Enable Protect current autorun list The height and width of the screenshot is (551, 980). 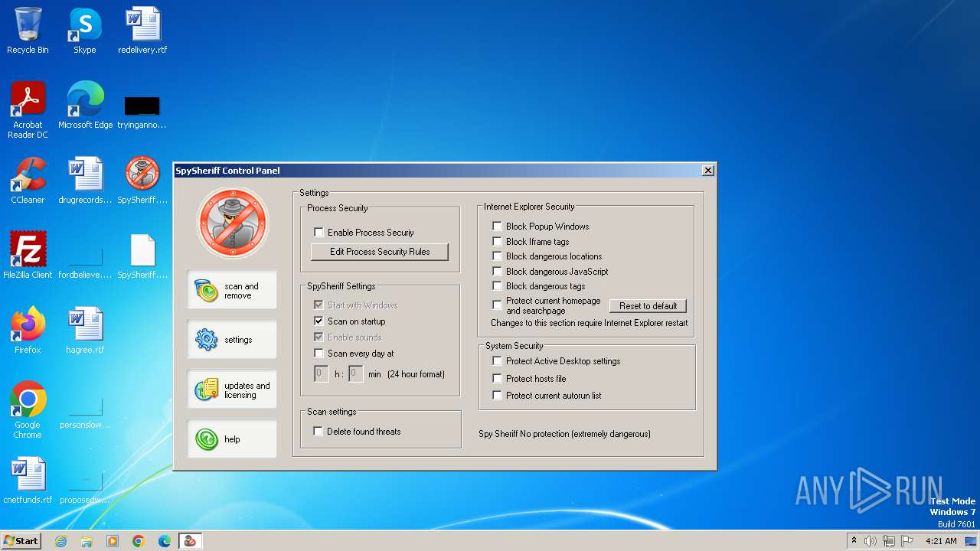click(498, 396)
